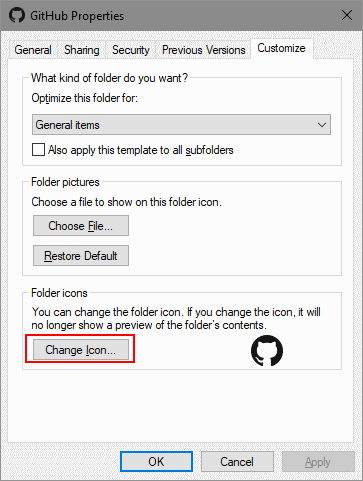Click the dropdown chevron arrow for folder type

click(x=322, y=125)
